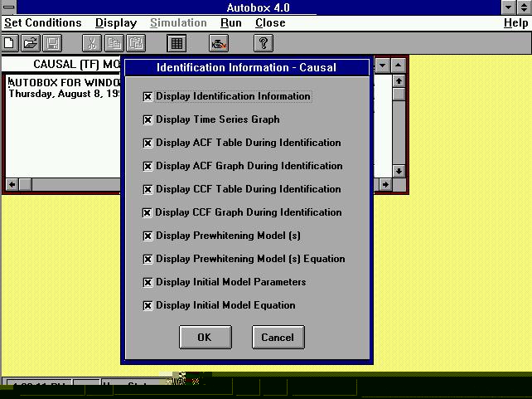Click Cancel in Identification Information dialog

click(278, 337)
